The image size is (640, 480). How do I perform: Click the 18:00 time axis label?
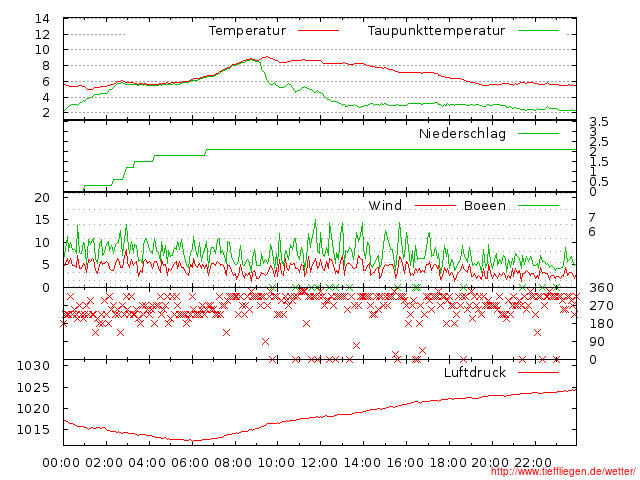(448, 463)
